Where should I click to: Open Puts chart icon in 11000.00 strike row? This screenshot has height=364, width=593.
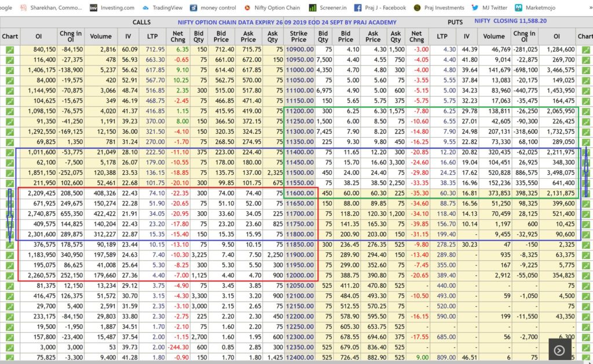point(585,70)
